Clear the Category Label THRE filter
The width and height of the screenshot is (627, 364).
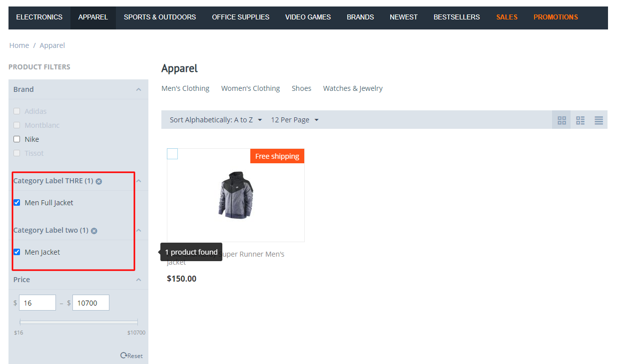(99, 181)
